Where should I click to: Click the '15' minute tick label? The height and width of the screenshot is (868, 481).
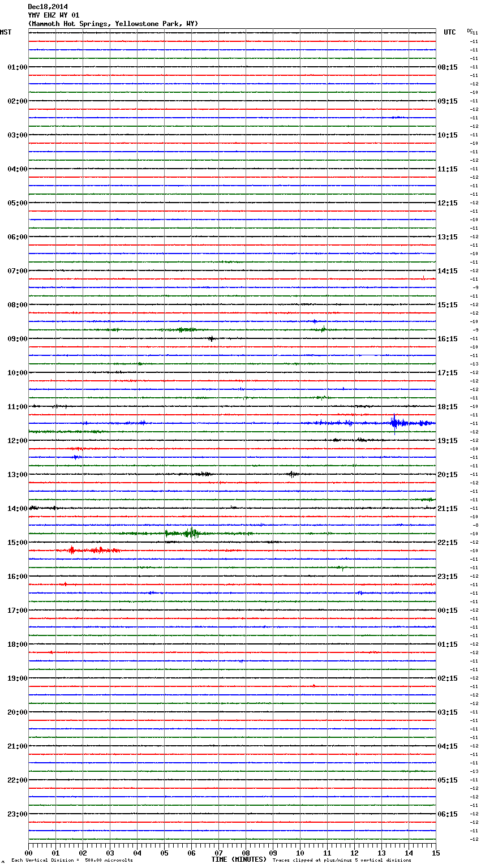pos(436,853)
